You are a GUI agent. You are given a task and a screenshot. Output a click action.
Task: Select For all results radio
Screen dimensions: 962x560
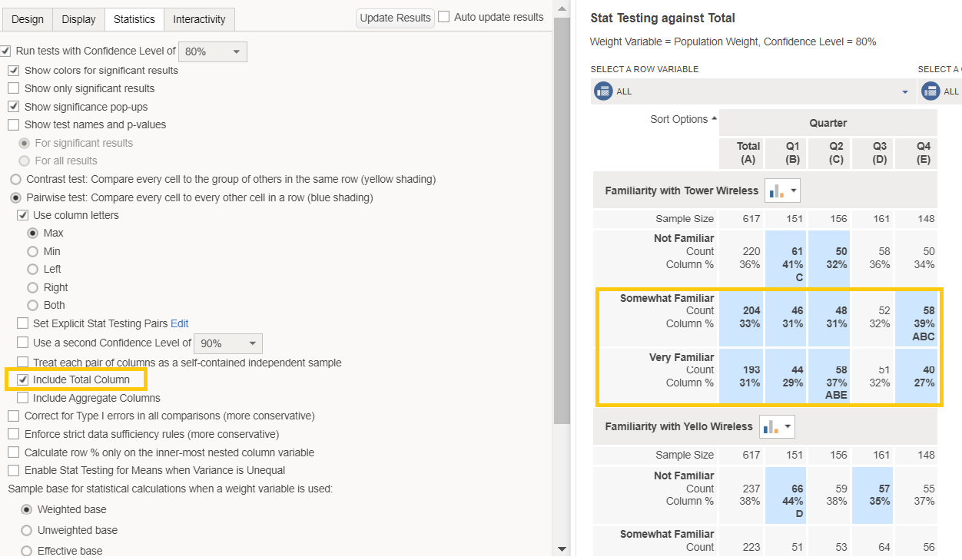[25, 161]
